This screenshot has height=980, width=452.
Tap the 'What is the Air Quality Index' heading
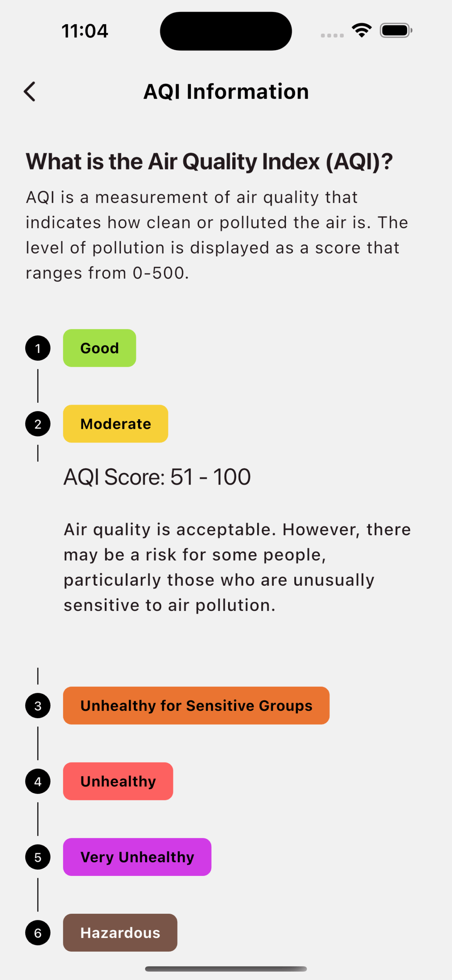click(x=209, y=162)
